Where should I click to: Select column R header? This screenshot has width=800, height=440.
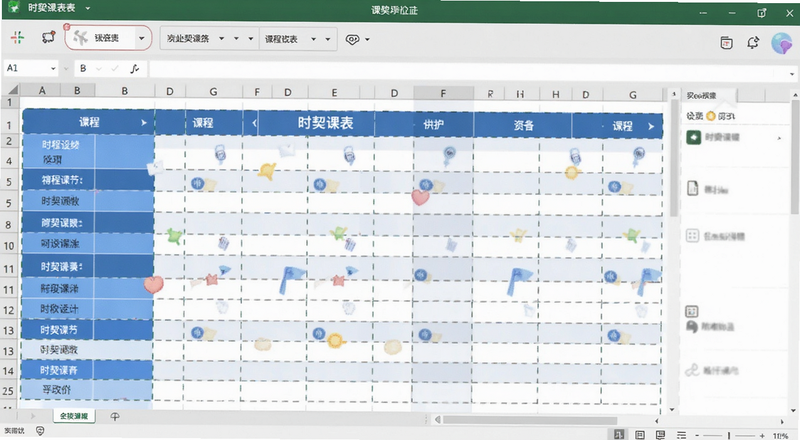[x=490, y=94]
